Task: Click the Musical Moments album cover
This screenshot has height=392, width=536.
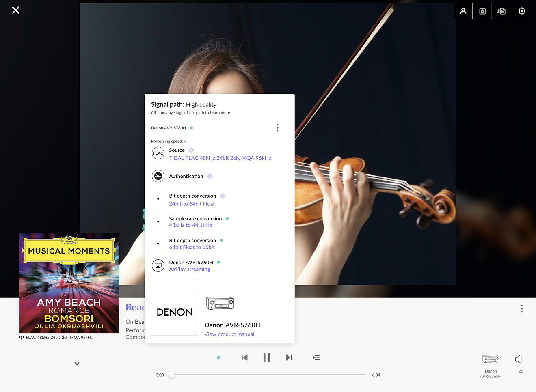Action: pos(69,283)
